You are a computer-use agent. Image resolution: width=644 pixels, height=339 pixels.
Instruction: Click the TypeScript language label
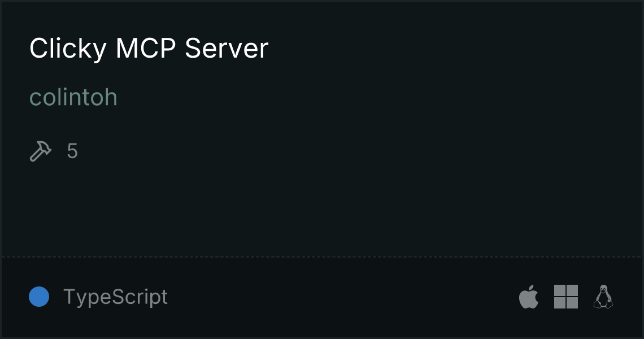115,297
